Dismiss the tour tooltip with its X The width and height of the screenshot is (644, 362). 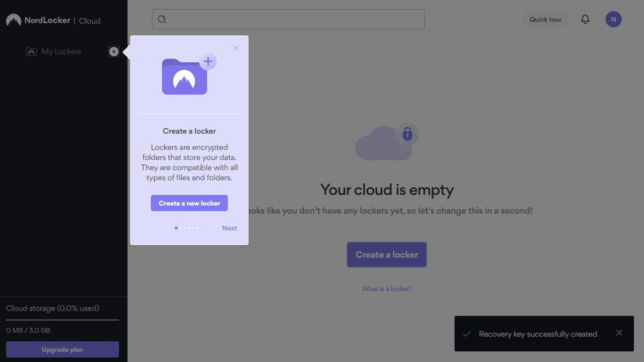[236, 48]
